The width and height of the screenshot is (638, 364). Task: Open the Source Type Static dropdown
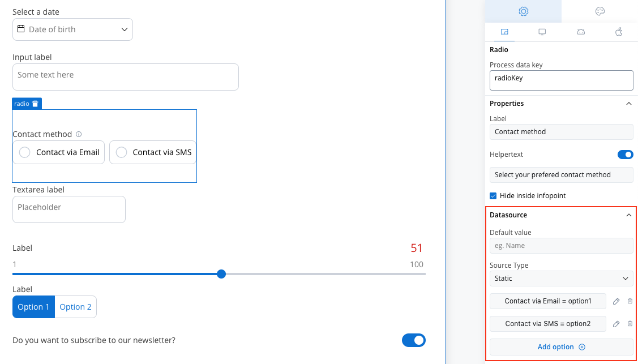tap(562, 279)
